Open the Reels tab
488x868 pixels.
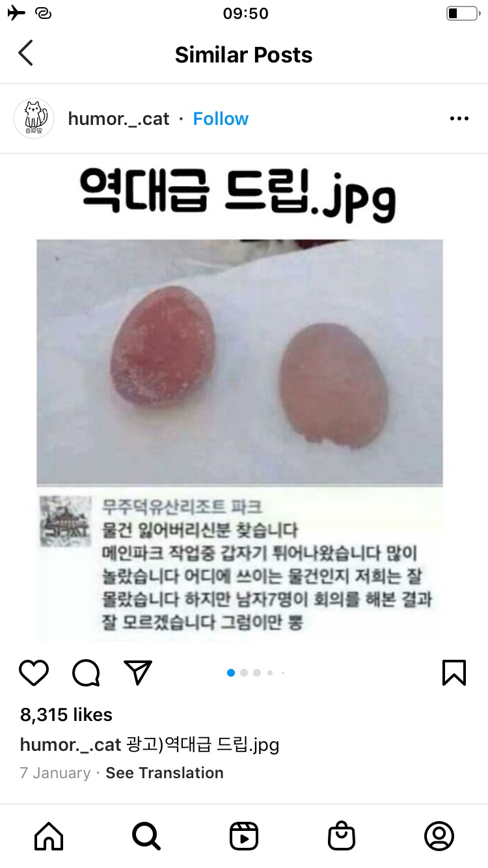(244, 836)
